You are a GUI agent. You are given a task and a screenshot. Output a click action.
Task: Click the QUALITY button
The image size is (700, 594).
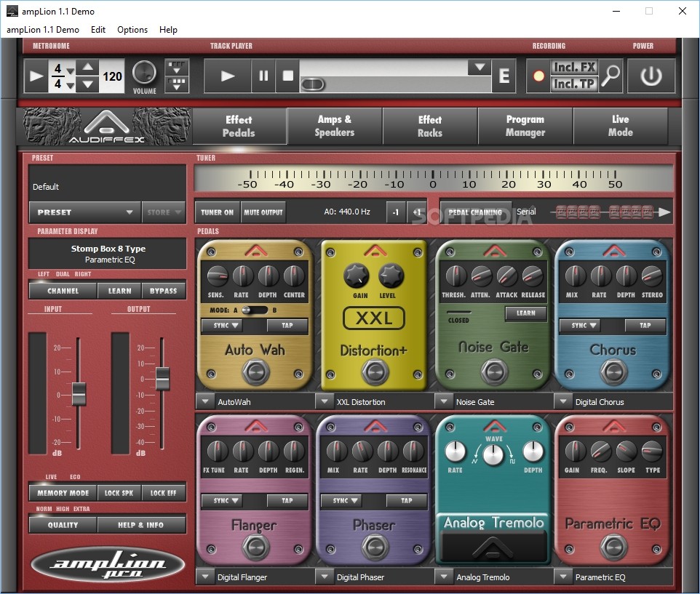[63, 525]
